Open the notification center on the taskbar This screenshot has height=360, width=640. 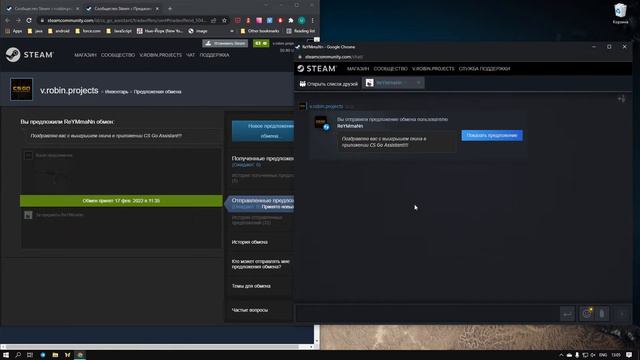coord(629,355)
